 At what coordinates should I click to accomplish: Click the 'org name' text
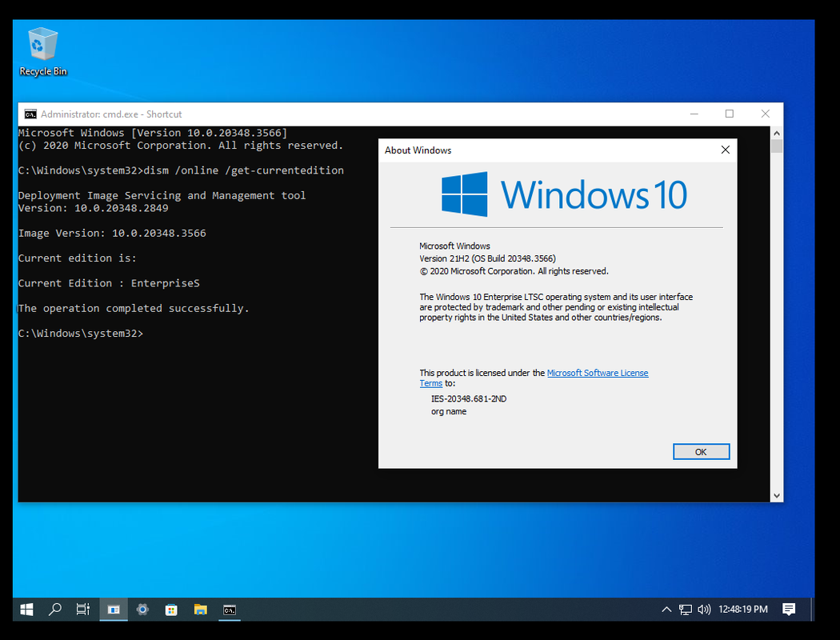(x=449, y=412)
